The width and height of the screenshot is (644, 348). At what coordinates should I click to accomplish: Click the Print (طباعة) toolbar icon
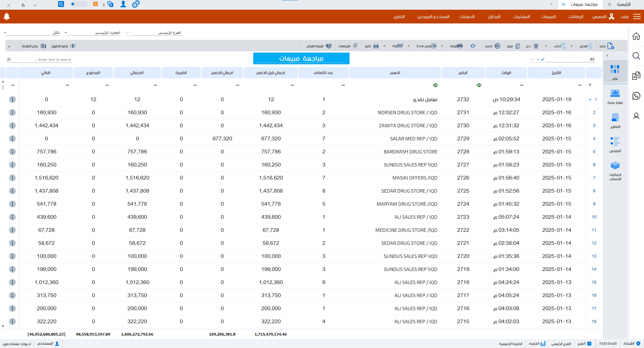[460, 46]
